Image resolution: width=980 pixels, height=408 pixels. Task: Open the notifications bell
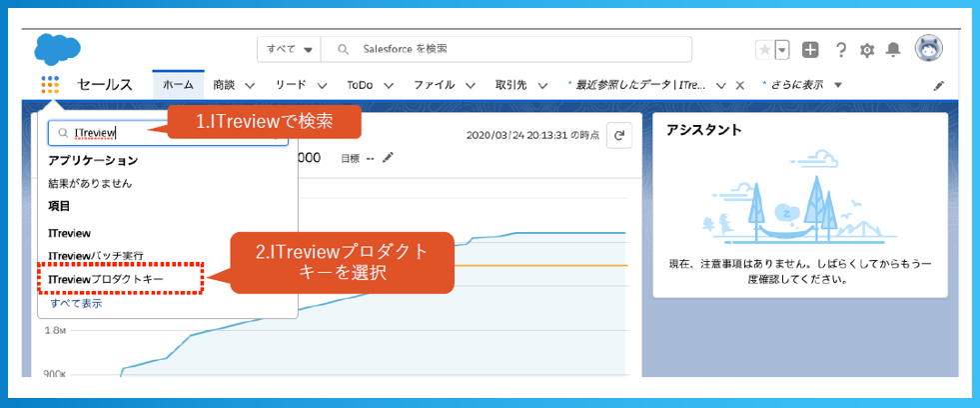coord(894,50)
